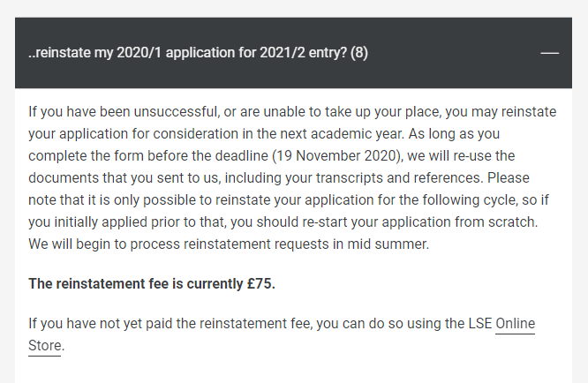Click the £75 amount in bold

pyautogui.click(x=260, y=283)
